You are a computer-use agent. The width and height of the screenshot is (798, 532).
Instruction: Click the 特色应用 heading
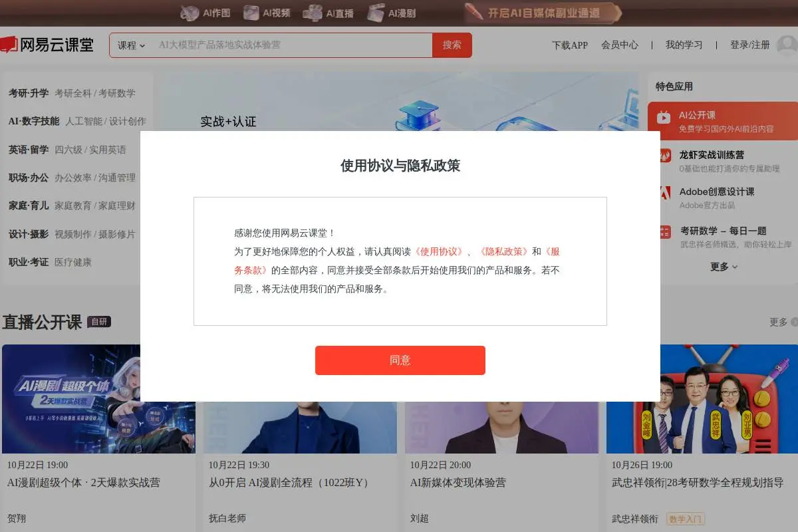[674, 86]
